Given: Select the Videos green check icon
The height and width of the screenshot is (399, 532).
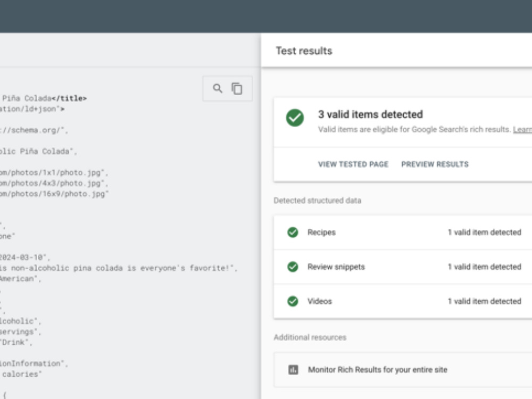Looking at the screenshot, I should [x=293, y=301].
